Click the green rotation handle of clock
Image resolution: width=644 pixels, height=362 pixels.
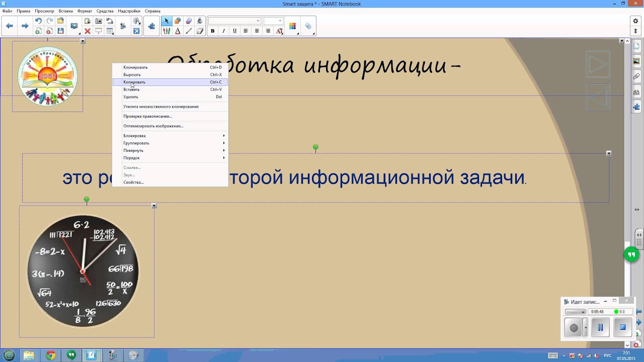[x=87, y=200]
